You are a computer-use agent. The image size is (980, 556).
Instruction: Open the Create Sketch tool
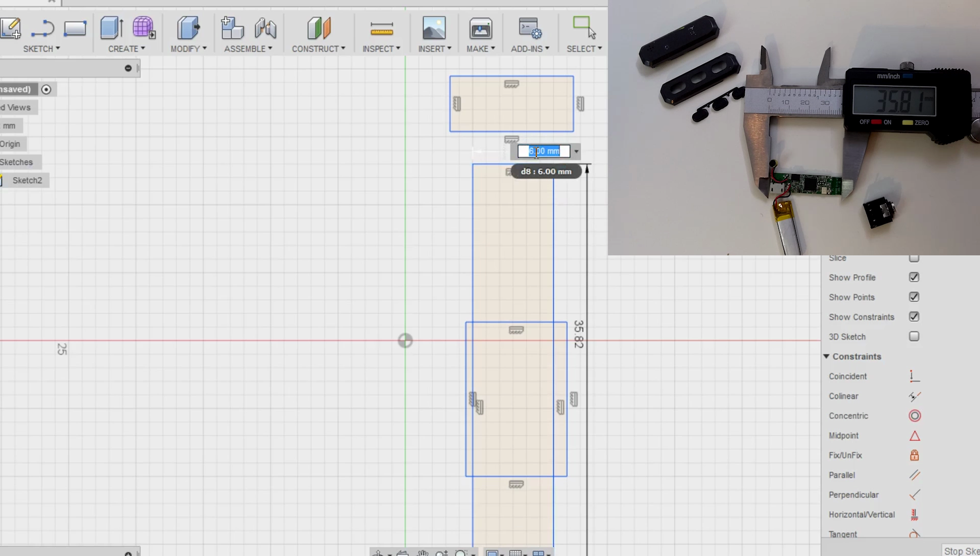(11, 28)
